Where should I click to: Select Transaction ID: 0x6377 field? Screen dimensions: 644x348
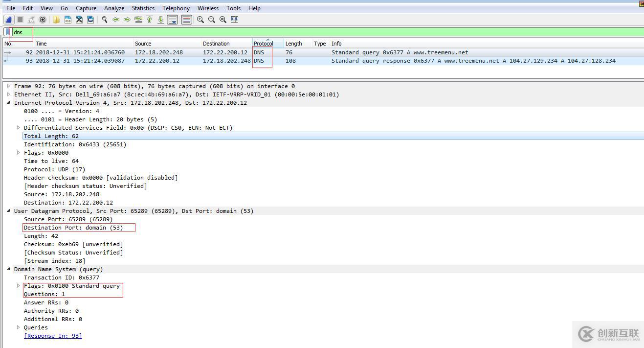coord(62,278)
